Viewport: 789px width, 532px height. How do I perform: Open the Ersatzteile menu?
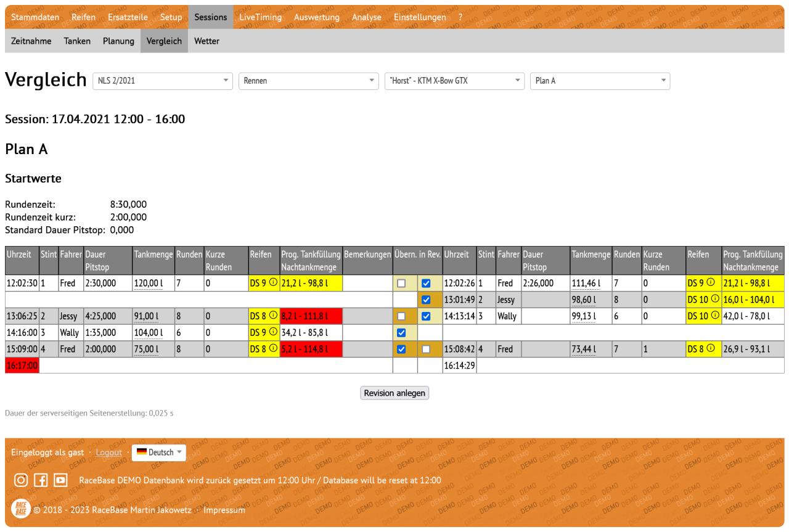click(x=128, y=17)
